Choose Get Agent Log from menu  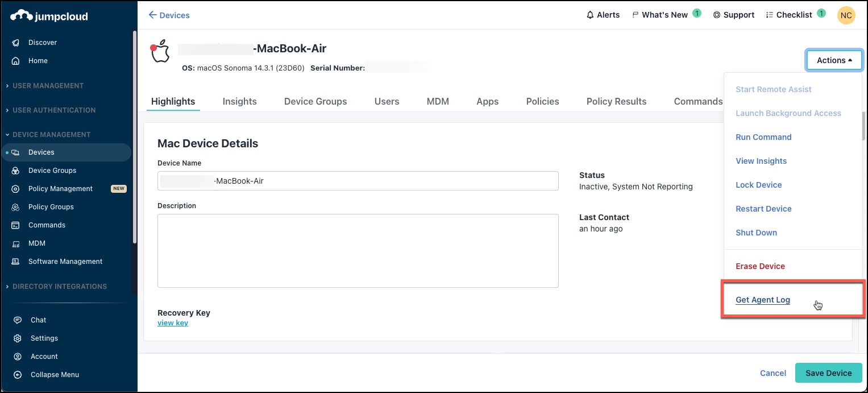click(x=762, y=300)
